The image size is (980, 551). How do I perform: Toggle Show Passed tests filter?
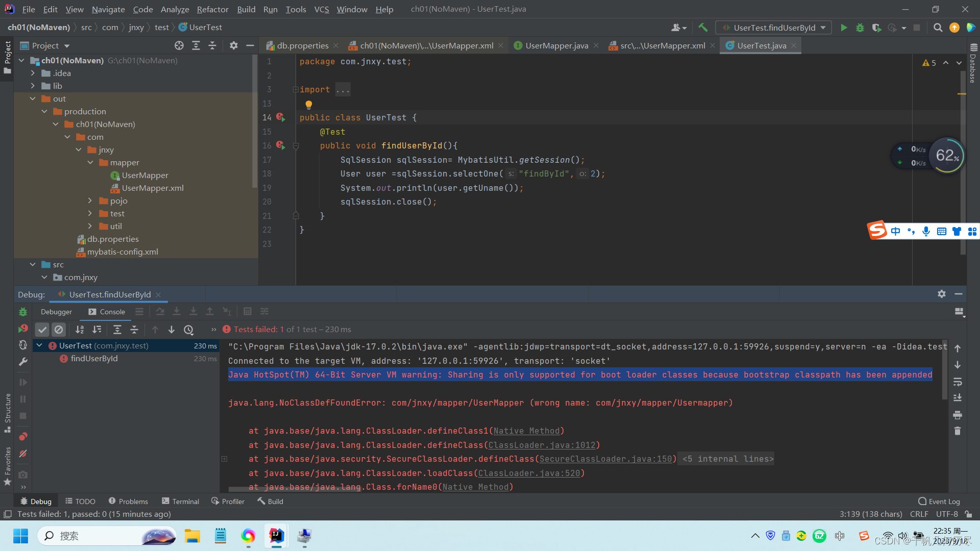click(x=42, y=330)
